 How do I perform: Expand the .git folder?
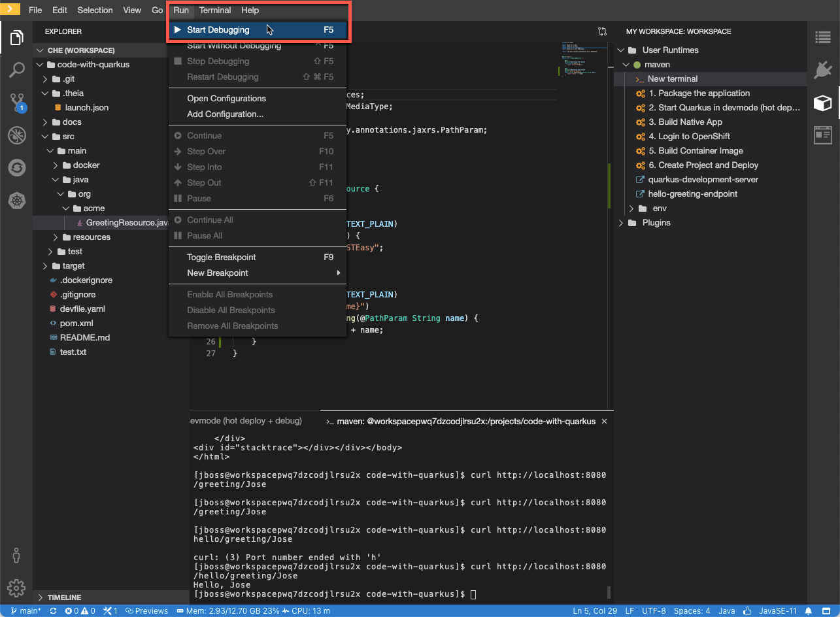click(45, 79)
